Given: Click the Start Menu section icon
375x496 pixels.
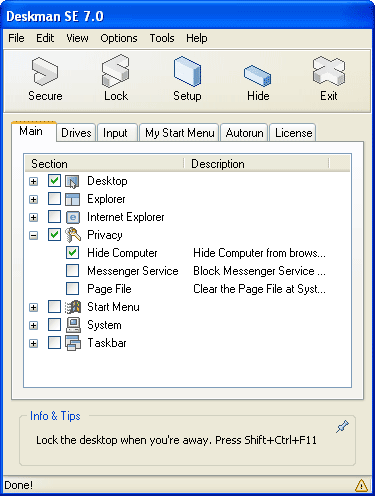Looking at the screenshot, I should [x=73, y=307].
